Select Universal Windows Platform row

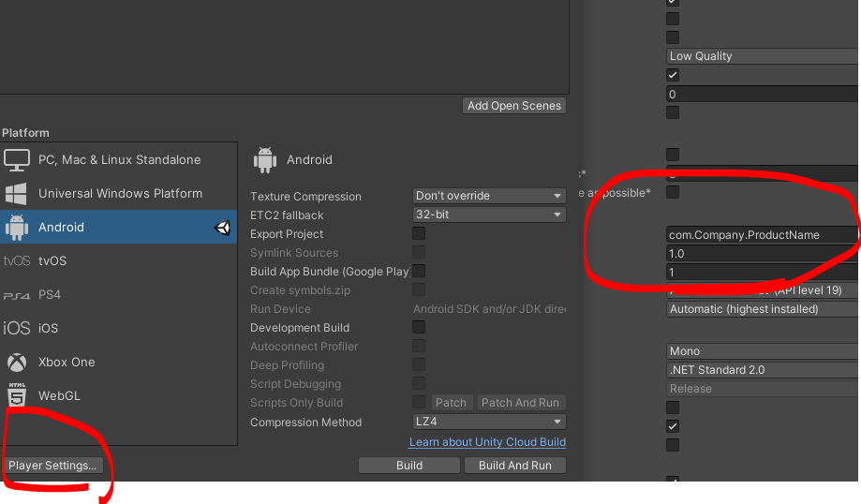pyautogui.click(x=119, y=193)
